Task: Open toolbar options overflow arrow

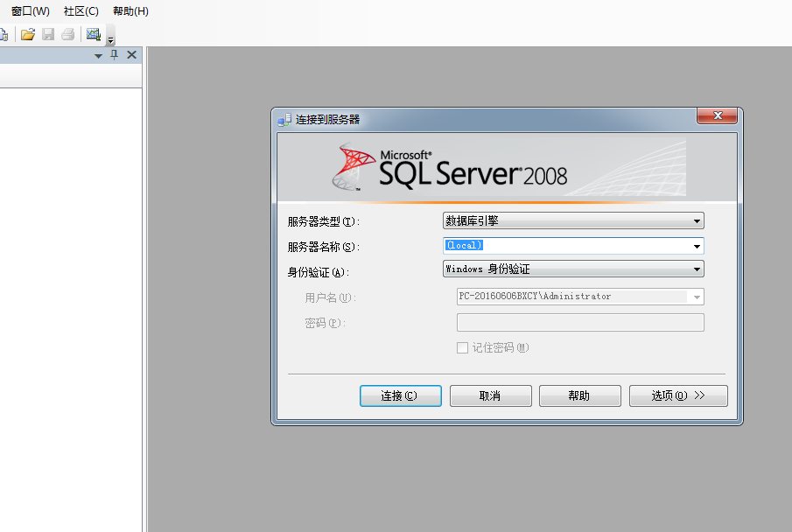Action: [110, 38]
